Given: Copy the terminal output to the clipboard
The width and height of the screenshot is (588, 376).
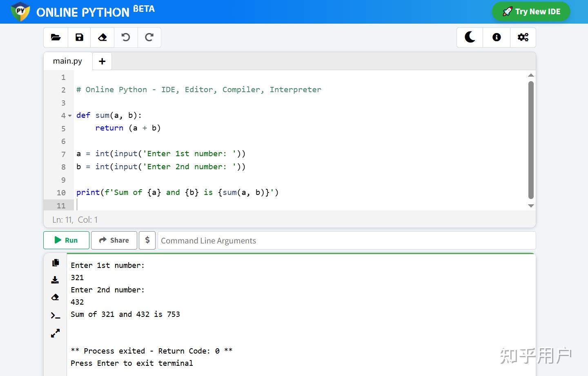Looking at the screenshot, I should coord(56,263).
